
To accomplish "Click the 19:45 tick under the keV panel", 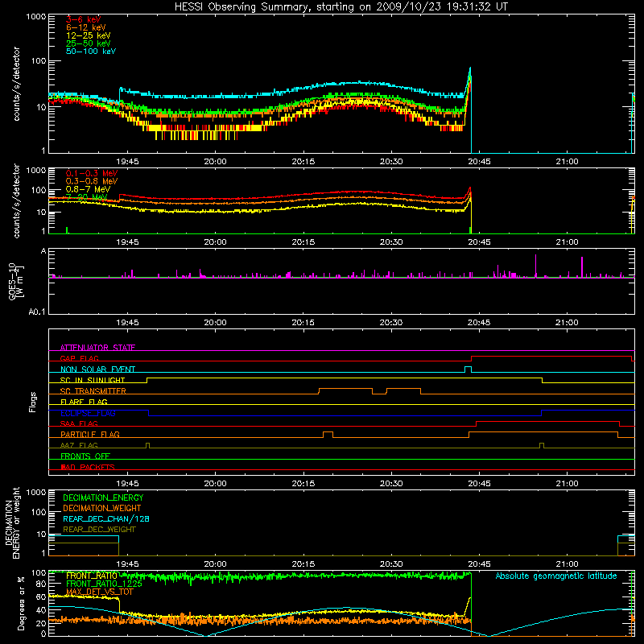I will tap(127, 162).
